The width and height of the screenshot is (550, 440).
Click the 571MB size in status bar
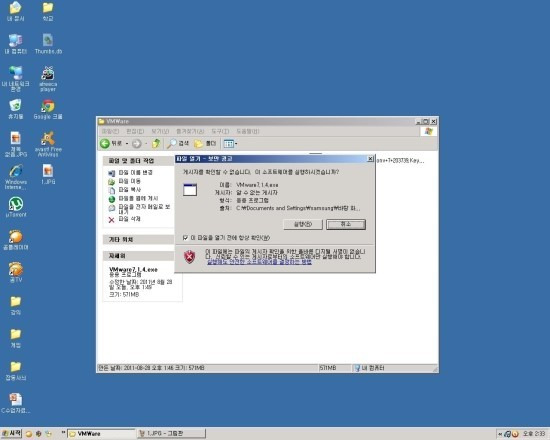[x=328, y=368]
